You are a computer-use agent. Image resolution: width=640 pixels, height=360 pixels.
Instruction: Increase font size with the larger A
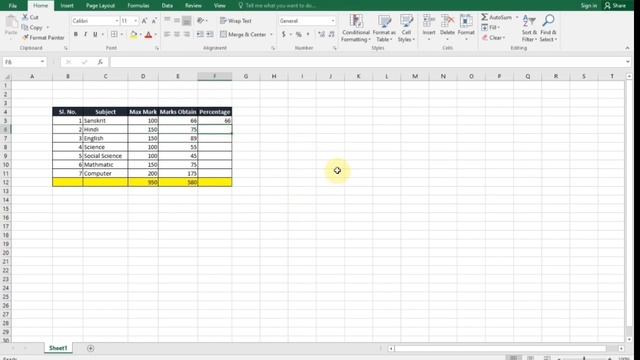(x=144, y=21)
